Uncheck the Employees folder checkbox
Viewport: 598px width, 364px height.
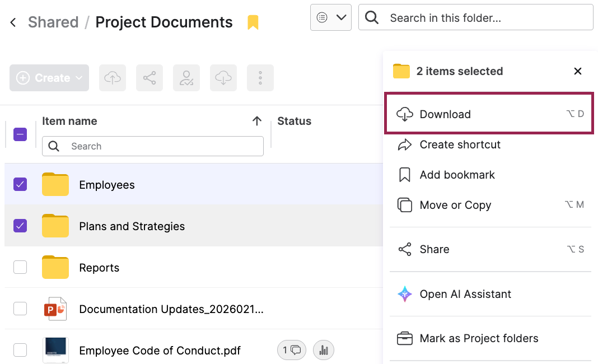click(x=20, y=184)
